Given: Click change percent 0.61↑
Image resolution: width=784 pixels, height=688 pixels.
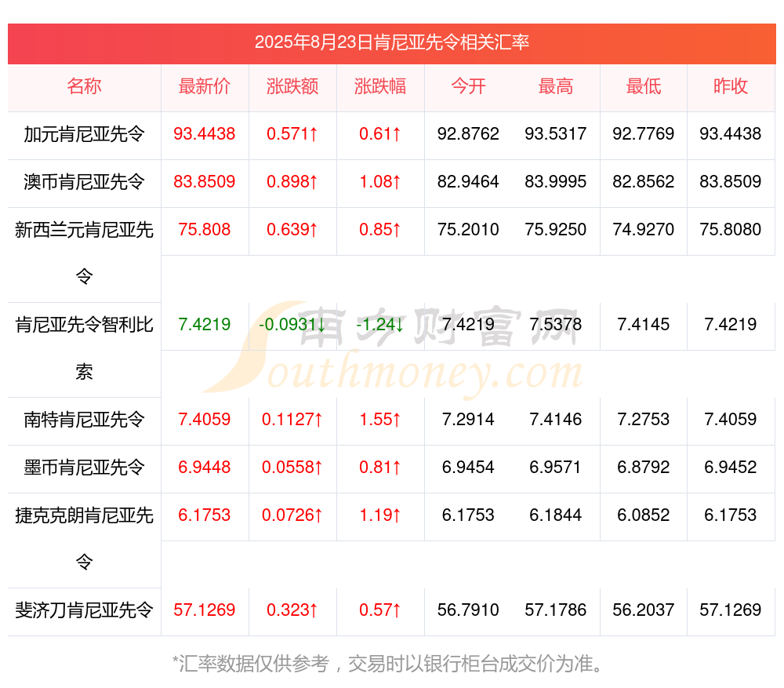Looking at the screenshot, I should tap(380, 133).
